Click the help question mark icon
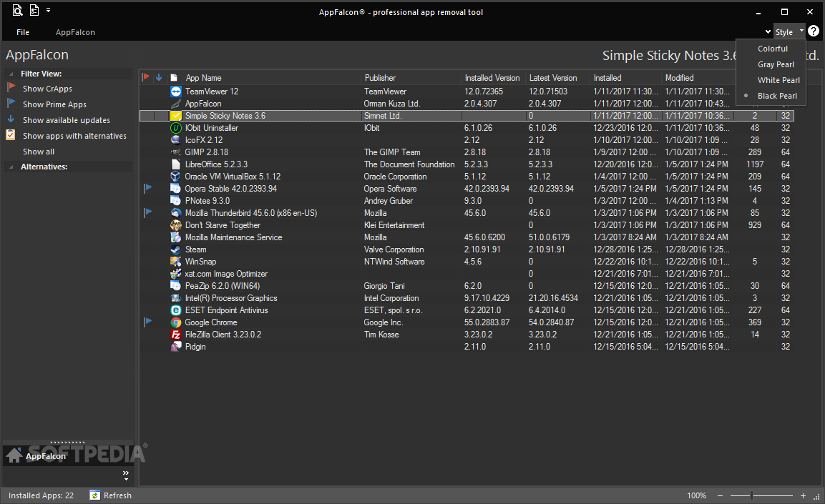This screenshot has height=504, width=825. (x=814, y=31)
